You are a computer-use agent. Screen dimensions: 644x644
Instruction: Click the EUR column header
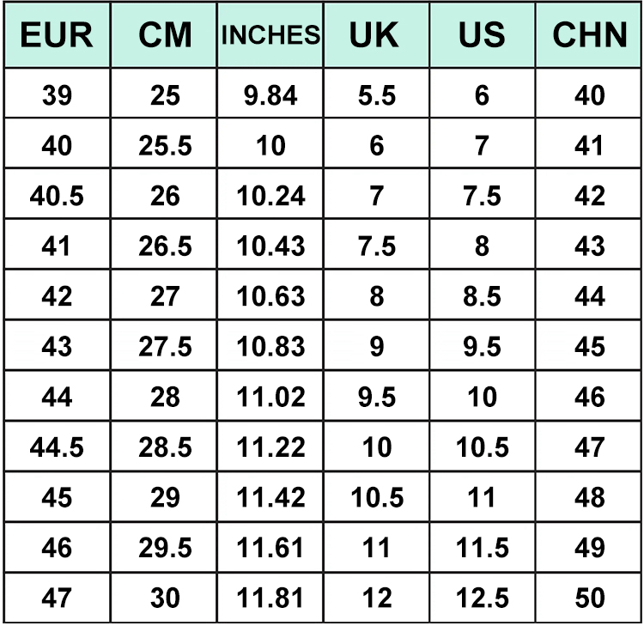coord(57,35)
